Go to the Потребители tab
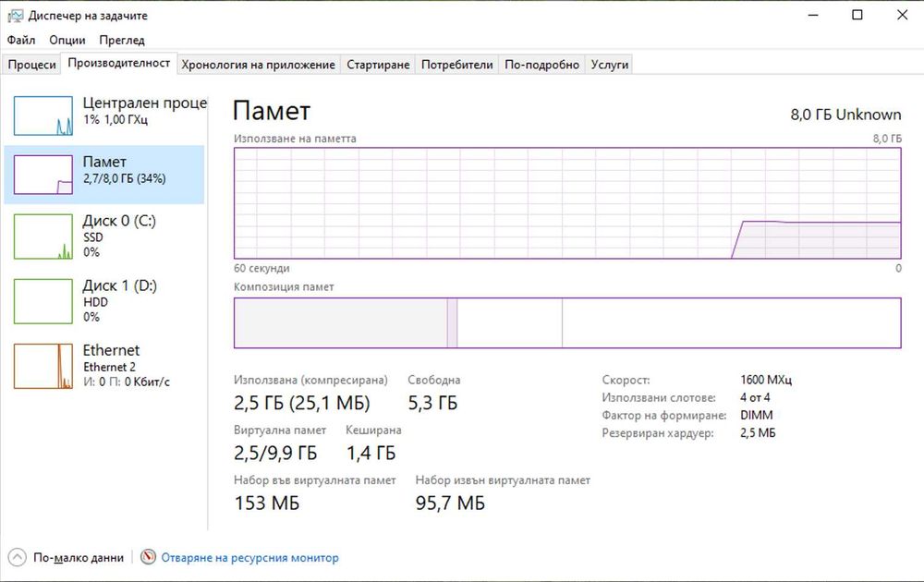Image resolution: width=924 pixels, height=582 pixels. (x=456, y=65)
